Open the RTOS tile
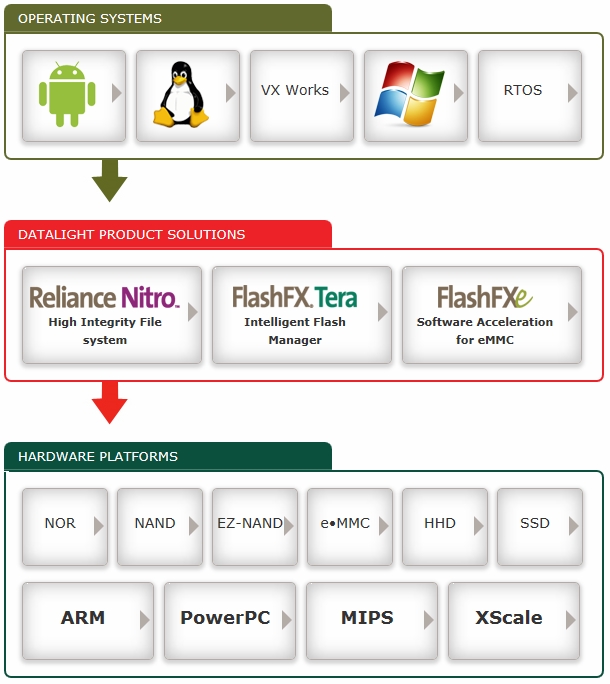The image size is (610, 684). coord(530,96)
